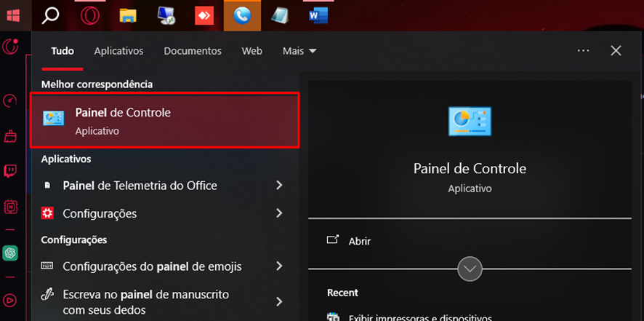Click the pen icon beside handwriting panel
Screen dimensions: 644x321
(x=47, y=295)
